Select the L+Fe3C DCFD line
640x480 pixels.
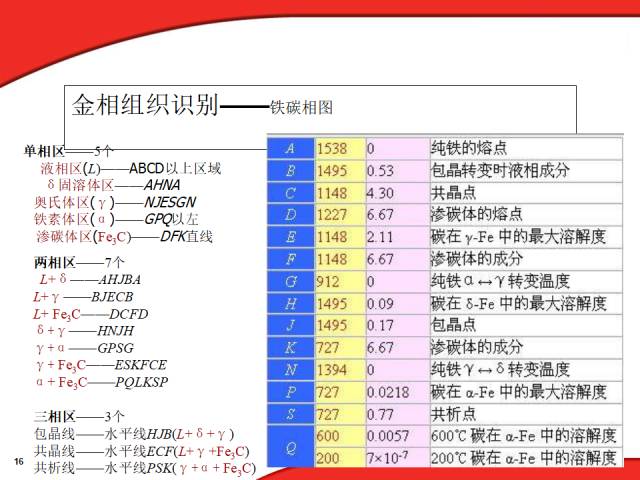91,314
